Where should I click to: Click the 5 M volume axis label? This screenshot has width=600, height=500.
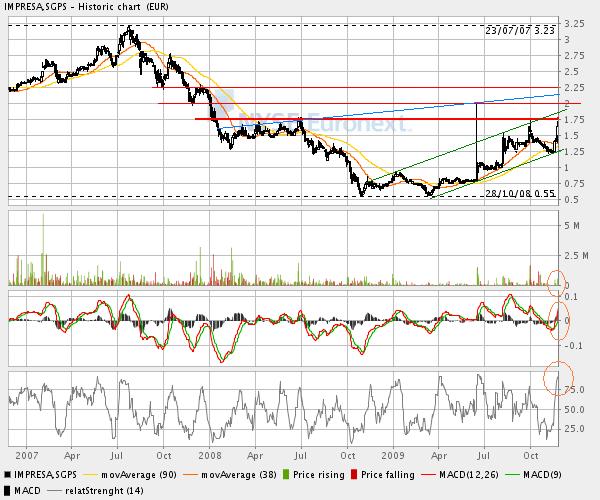[x=572, y=226]
